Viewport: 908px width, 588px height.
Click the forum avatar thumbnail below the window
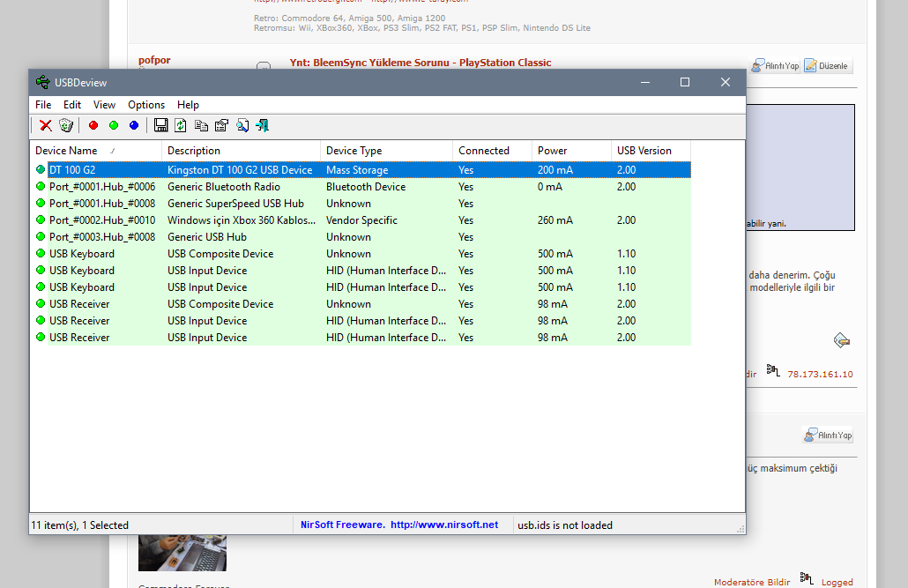click(x=182, y=552)
